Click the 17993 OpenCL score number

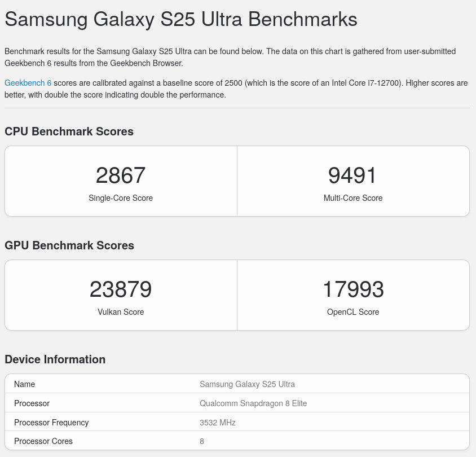(352, 289)
